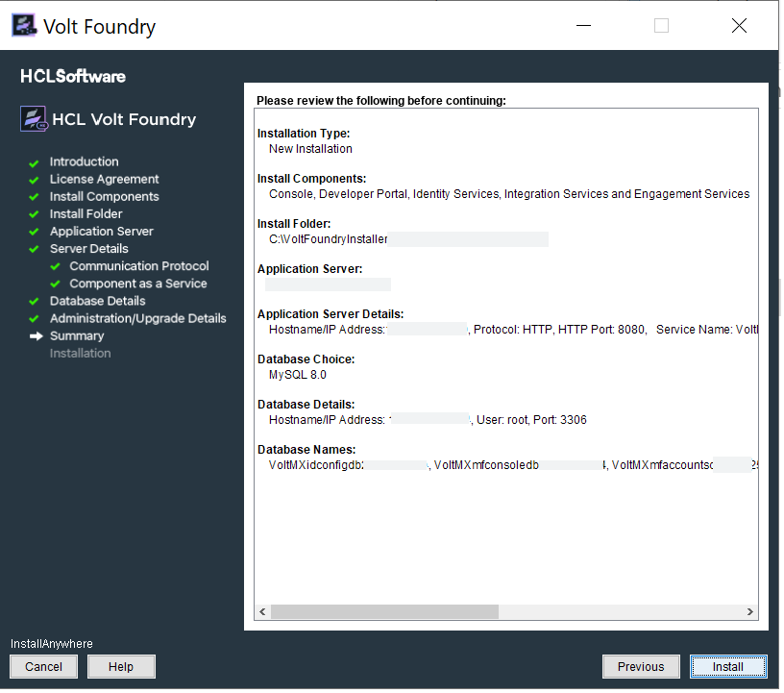This screenshot has height=693, width=784.
Task: Click the Install button
Action: (727, 666)
